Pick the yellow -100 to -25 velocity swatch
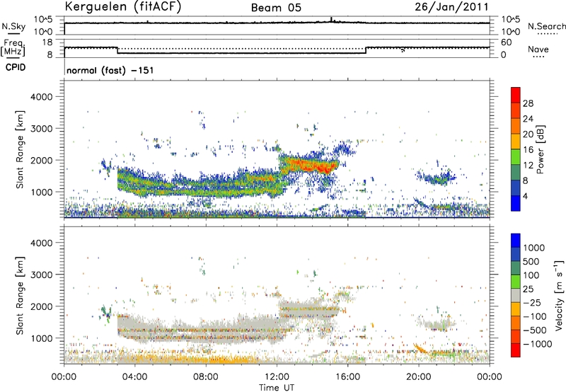Viewport: 566px width, 392px height. click(x=516, y=309)
